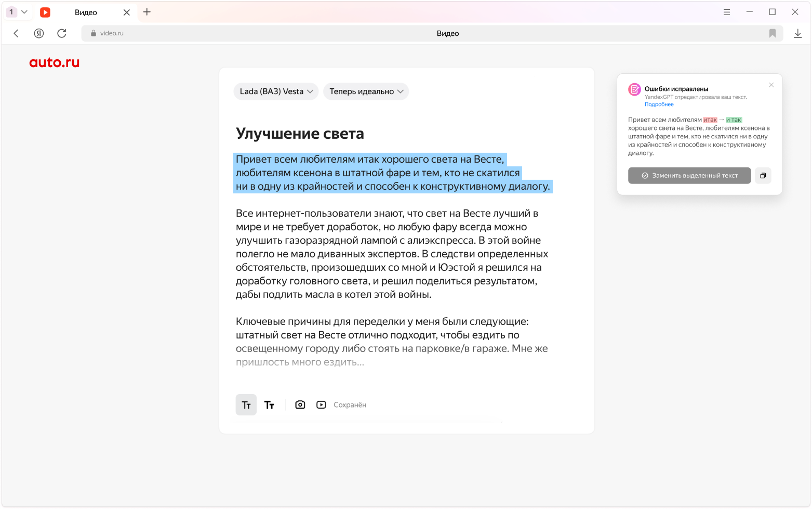Select the bold heading style icon

[x=269, y=405]
